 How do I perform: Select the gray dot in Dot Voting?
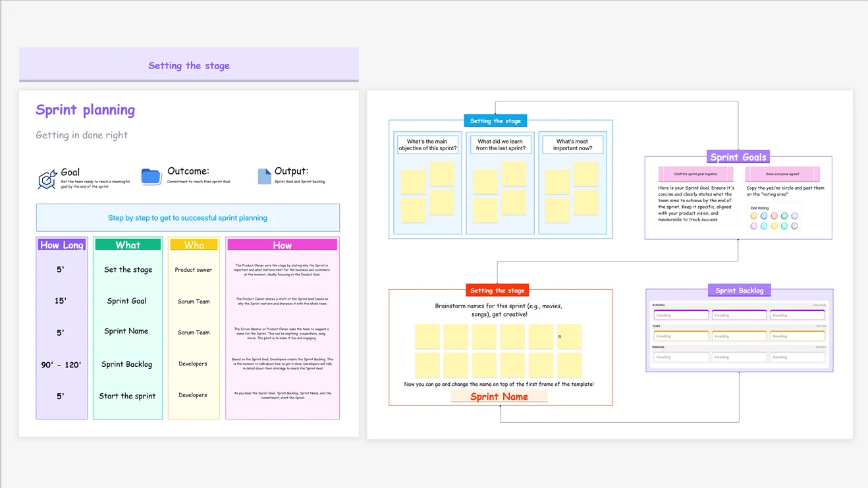tap(794, 226)
